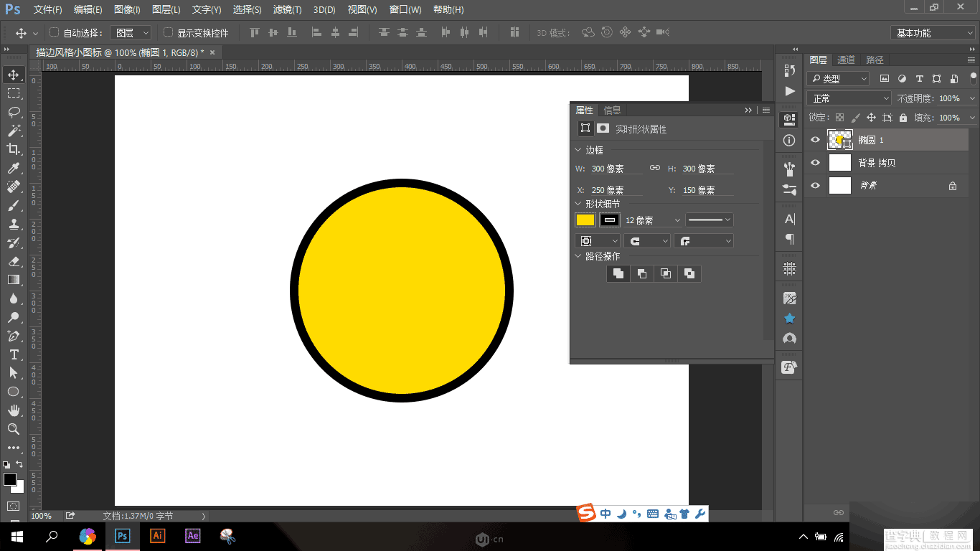
Task: Switch to the 路径 tab
Action: (875, 60)
